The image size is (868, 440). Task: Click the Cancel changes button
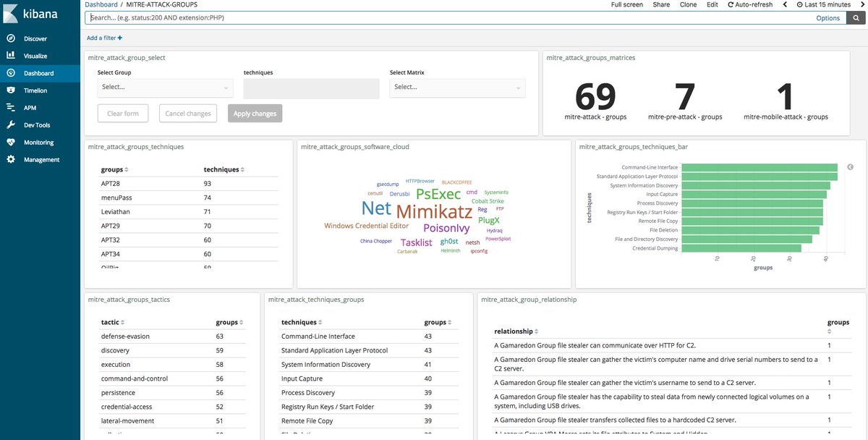tap(188, 113)
